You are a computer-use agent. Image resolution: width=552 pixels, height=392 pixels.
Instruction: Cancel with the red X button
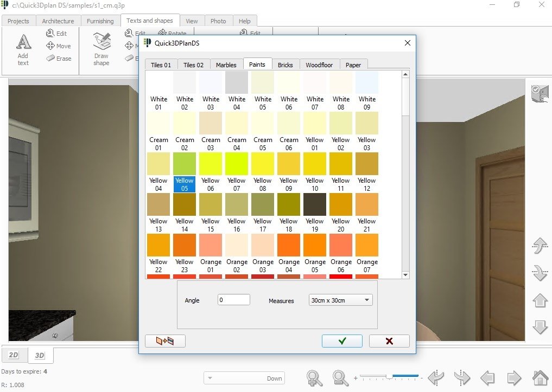coord(389,340)
